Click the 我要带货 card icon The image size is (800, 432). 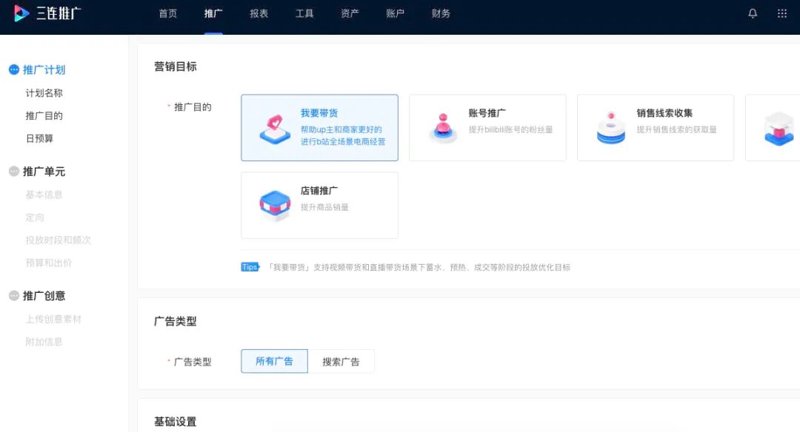point(275,129)
